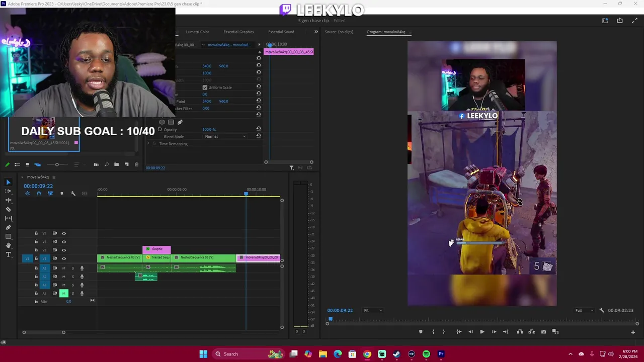Open the Full playback resolution dropdown
Viewport: 644px width, 362px height.
(x=584, y=310)
